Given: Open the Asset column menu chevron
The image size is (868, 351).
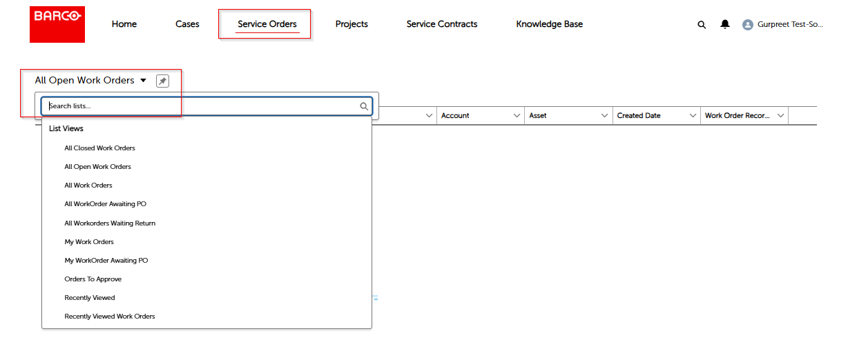Looking at the screenshot, I should click(x=604, y=116).
